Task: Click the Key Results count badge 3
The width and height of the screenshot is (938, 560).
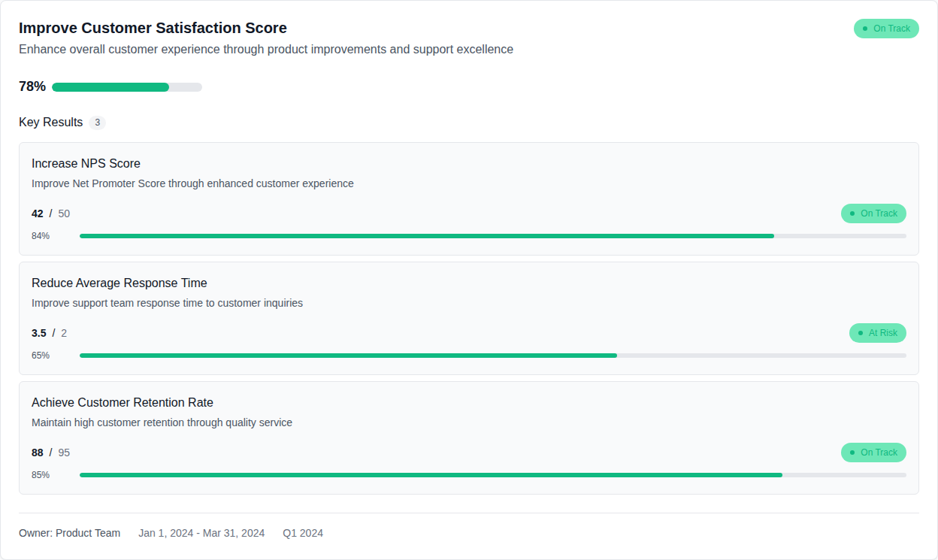Action: (97, 123)
